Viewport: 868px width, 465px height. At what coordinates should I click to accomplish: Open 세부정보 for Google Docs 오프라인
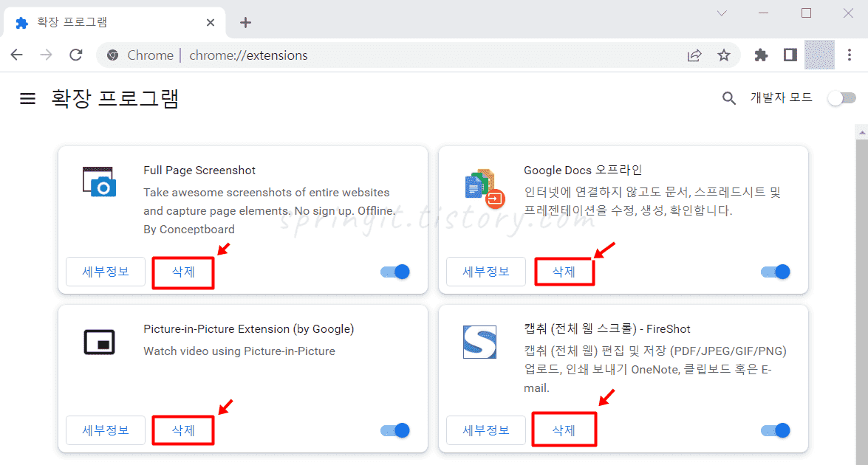pyautogui.click(x=486, y=272)
